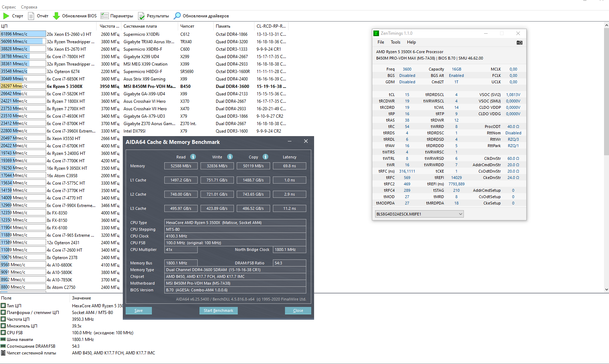
Task: Click the scroll-down arrow of results list
Action: pyautogui.click(x=606, y=290)
